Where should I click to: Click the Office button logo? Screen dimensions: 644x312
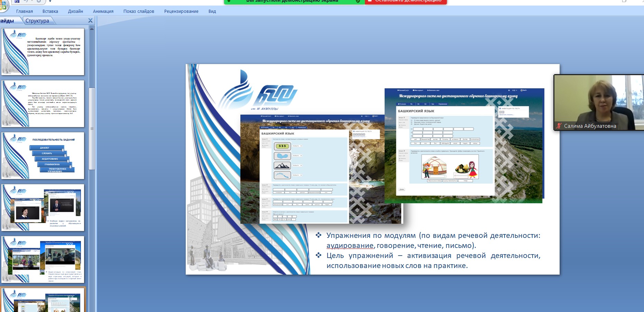click(x=3, y=5)
